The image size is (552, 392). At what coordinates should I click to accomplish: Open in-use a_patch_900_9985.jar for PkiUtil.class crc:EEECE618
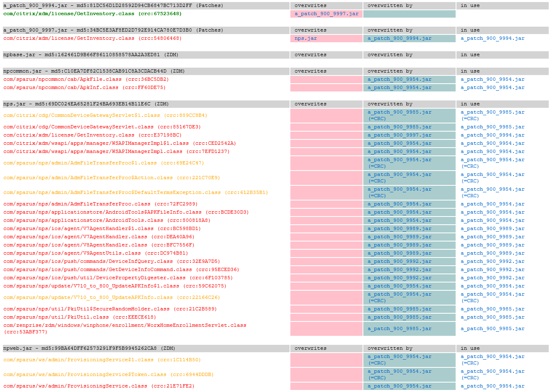point(493,317)
